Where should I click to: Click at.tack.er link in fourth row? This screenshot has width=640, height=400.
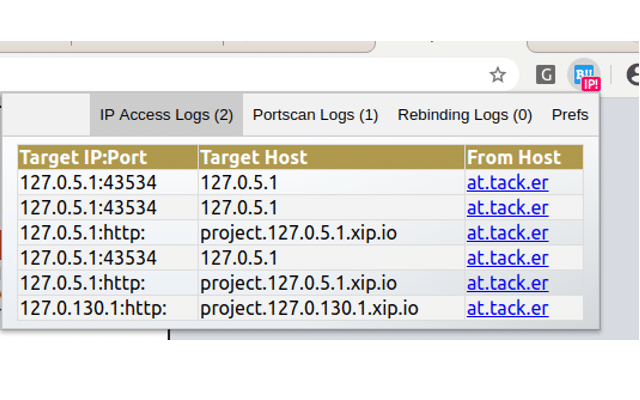tap(507, 258)
